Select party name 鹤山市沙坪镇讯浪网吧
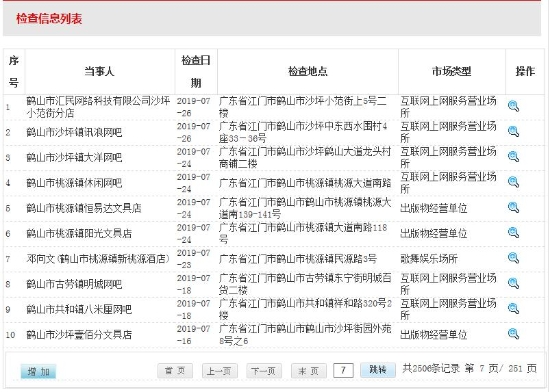This screenshot has width=550, height=392. (x=74, y=132)
